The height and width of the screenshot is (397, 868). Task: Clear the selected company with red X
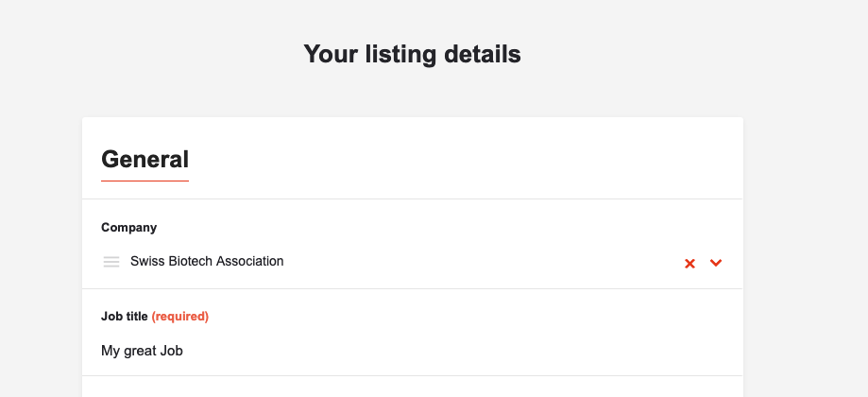(x=689, y=263)
